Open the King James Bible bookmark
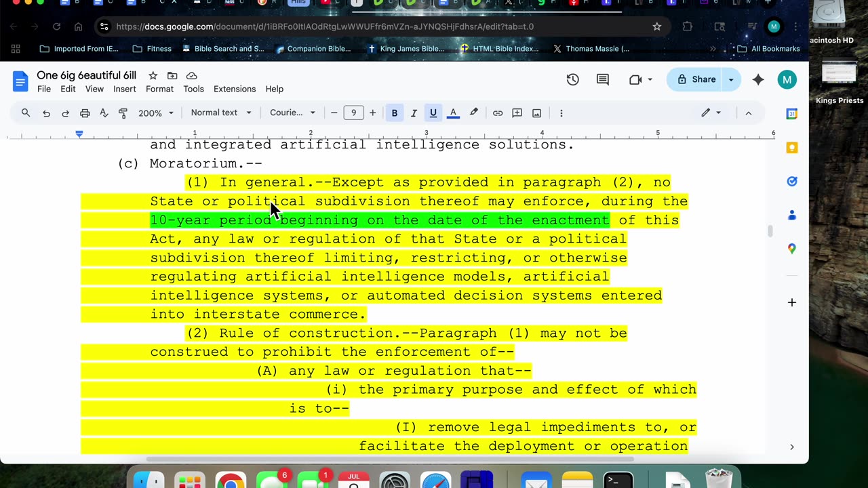Screen dimensions: 868x488 (406, 49)
